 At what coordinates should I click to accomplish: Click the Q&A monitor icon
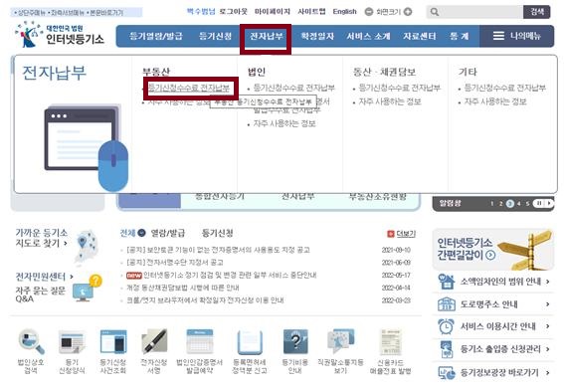pos(87,289)
